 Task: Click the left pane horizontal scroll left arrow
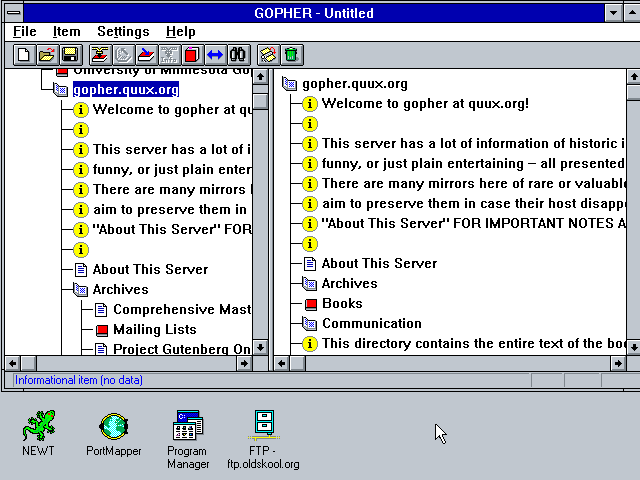coord(13,363)
